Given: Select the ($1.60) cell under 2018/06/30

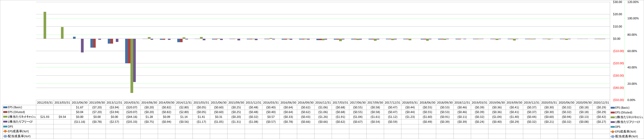Looking at the screenshot, I should click(x=427, y=117).
